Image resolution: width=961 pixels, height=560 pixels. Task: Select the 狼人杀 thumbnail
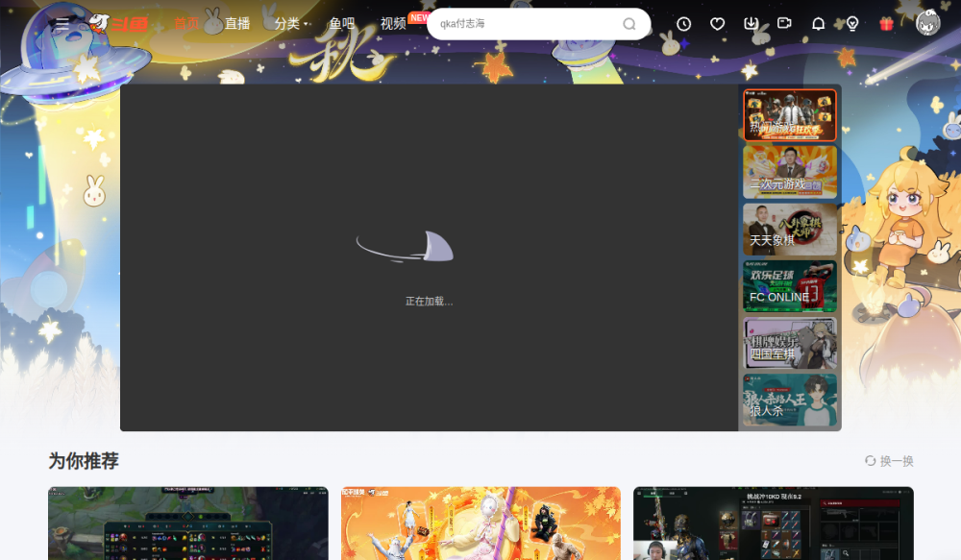tap(789, 401)
